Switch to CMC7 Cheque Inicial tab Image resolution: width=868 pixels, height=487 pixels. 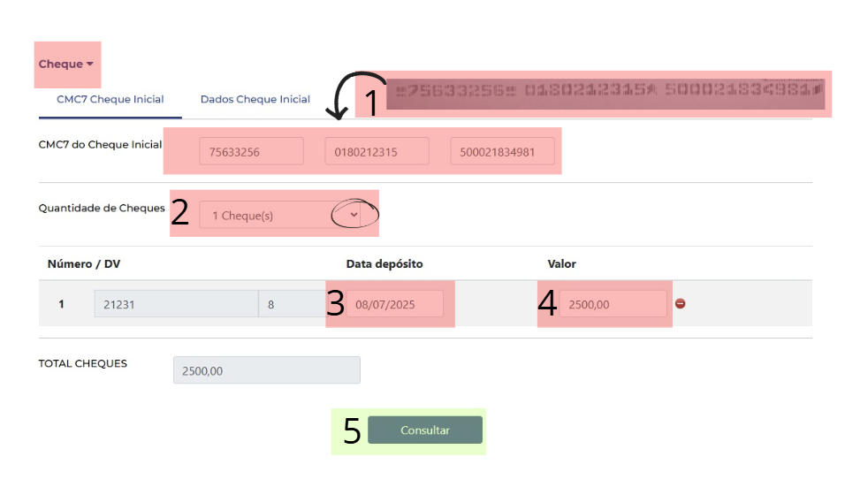110,100
